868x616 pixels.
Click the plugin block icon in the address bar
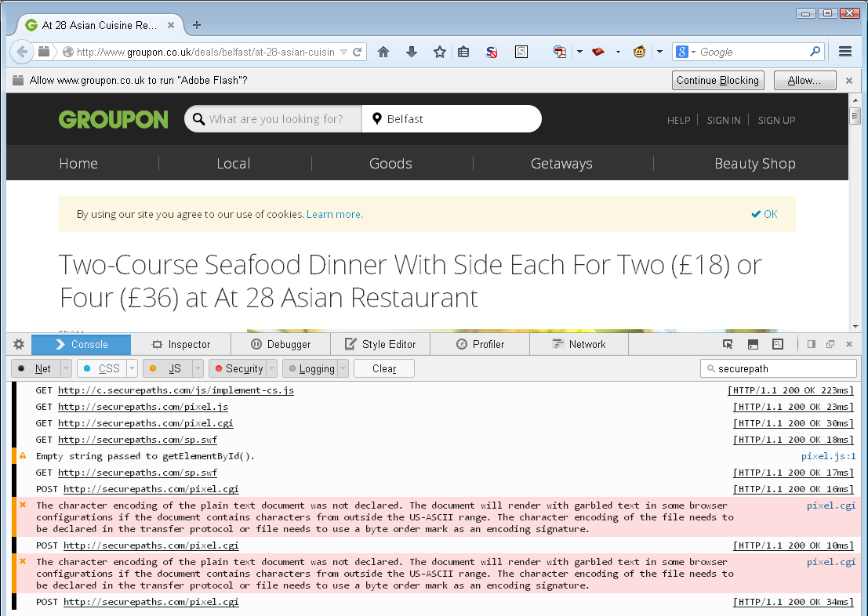[x=44, y=52]
